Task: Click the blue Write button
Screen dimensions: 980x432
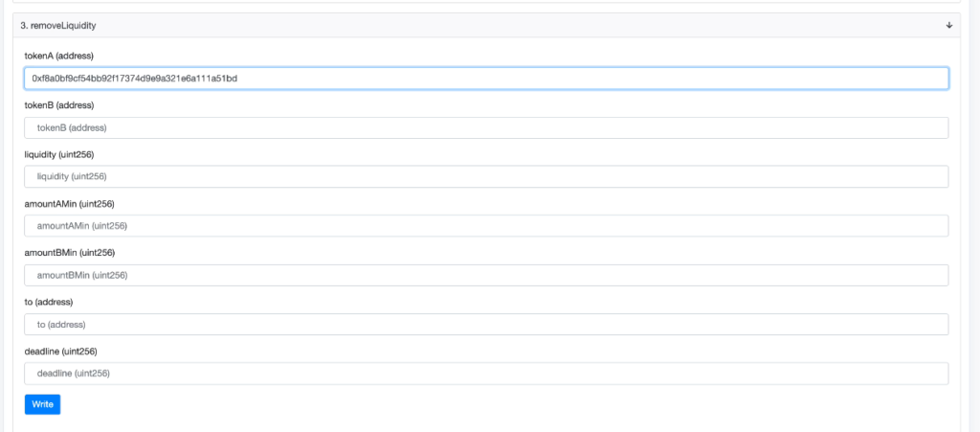Action: 42,404
